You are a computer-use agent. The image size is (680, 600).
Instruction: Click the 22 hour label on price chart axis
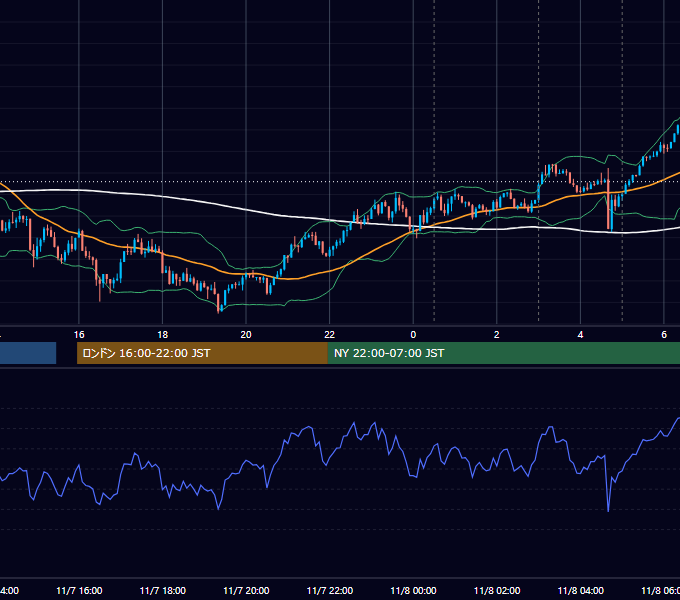pyautogui.click(x=330, y=335)
